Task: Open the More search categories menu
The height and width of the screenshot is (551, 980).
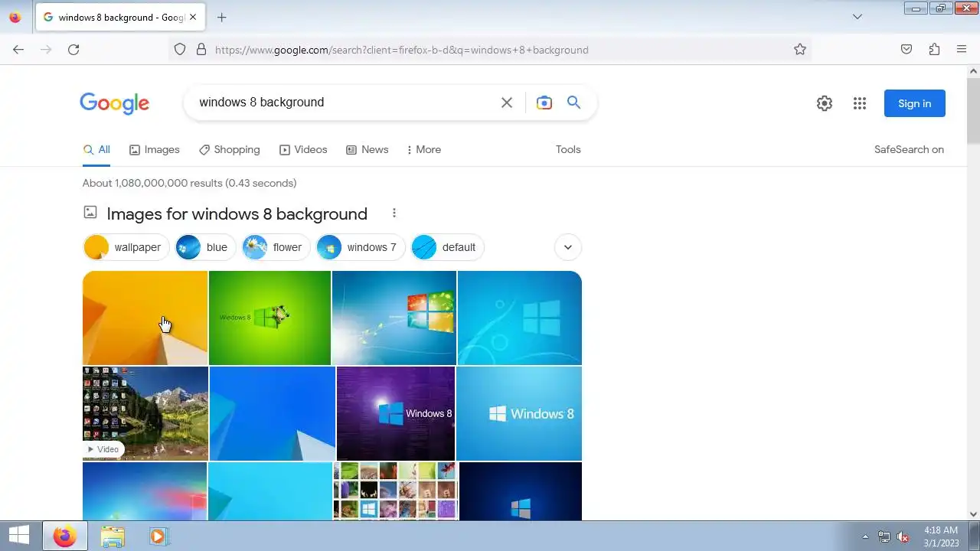Action: pos(423,150)
